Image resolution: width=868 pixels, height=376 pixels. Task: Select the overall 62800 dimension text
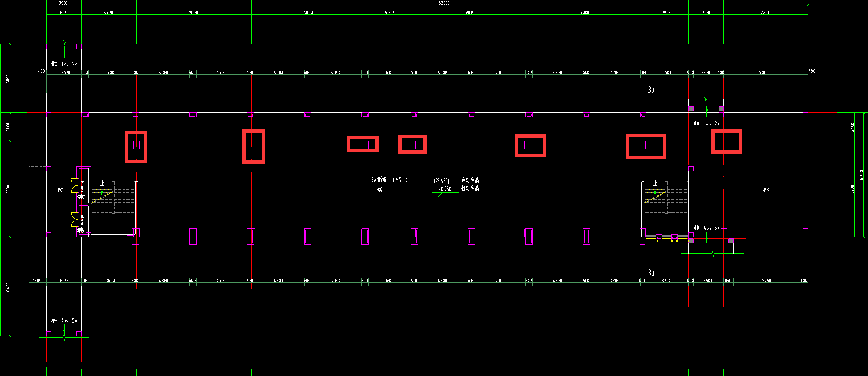coord(444,3)
